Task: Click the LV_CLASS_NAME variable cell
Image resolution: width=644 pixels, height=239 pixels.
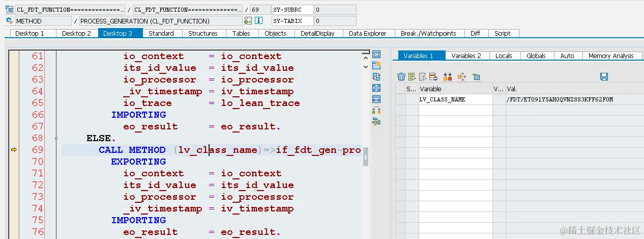Action: tap(455, 99)
